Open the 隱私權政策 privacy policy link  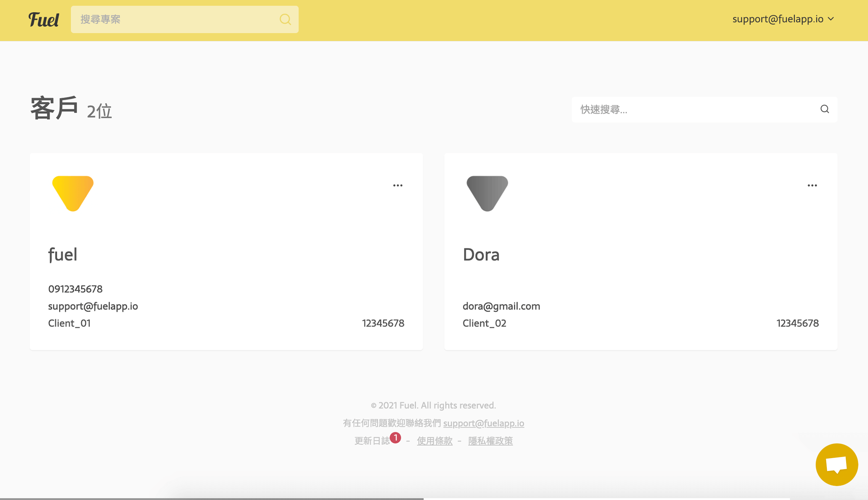pos(490,441)
